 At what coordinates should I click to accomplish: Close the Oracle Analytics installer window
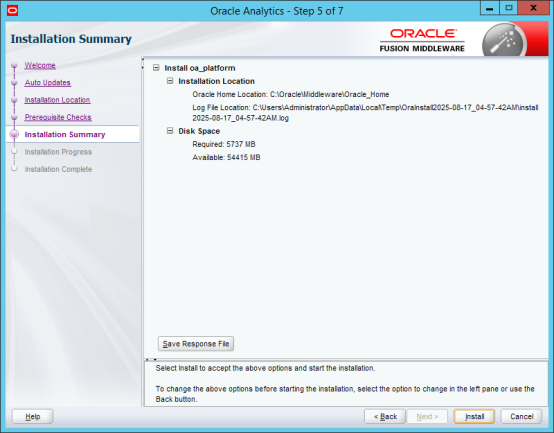coord(533,8)
